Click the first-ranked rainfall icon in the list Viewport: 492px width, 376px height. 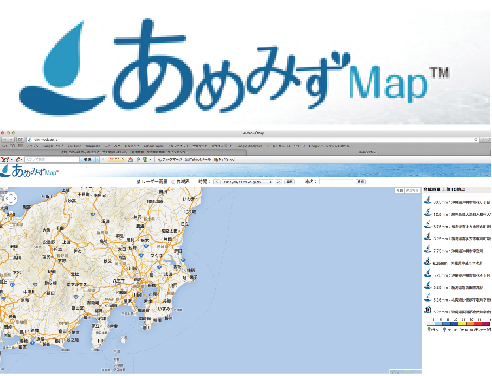coord(428,200)
